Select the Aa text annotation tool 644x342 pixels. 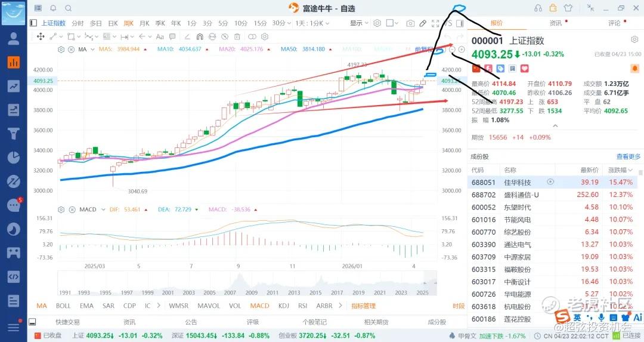tap(160, 36)
